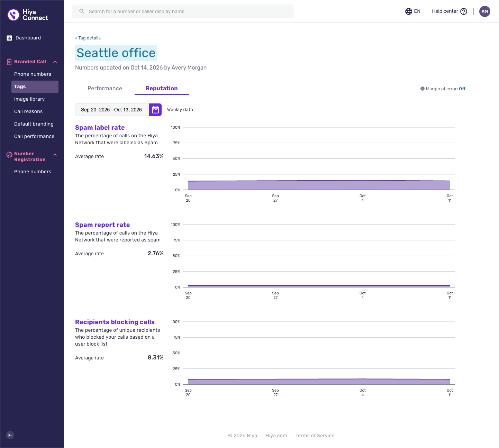Collapse the Number Registration section chevron
The image size is (499, 448).
coord(55,155)
